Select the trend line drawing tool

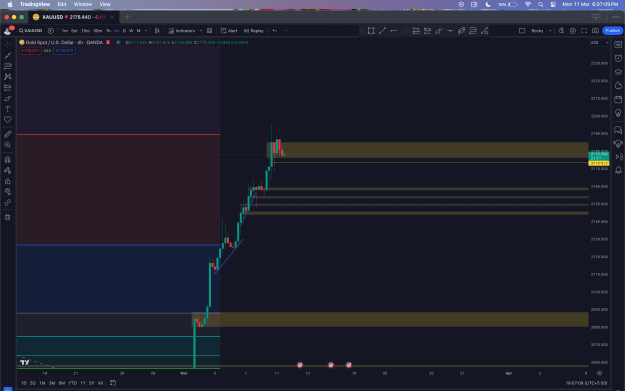pos(8,55)
